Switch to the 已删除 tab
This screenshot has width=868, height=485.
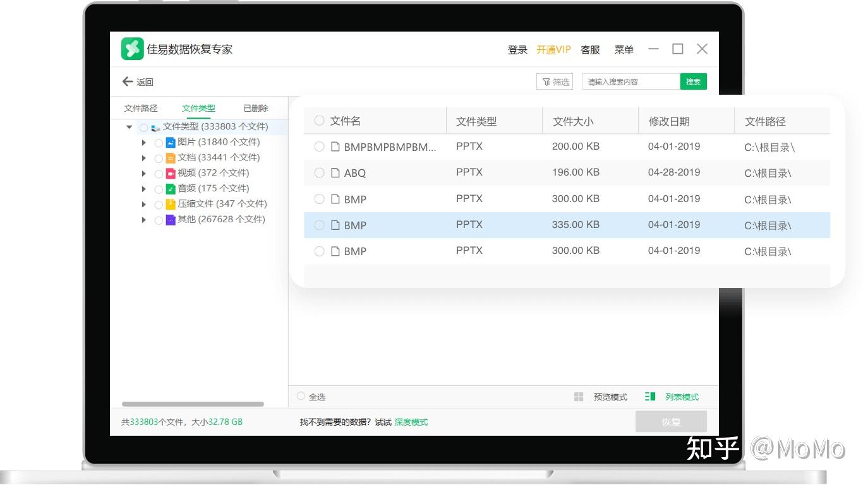point(256,108)
